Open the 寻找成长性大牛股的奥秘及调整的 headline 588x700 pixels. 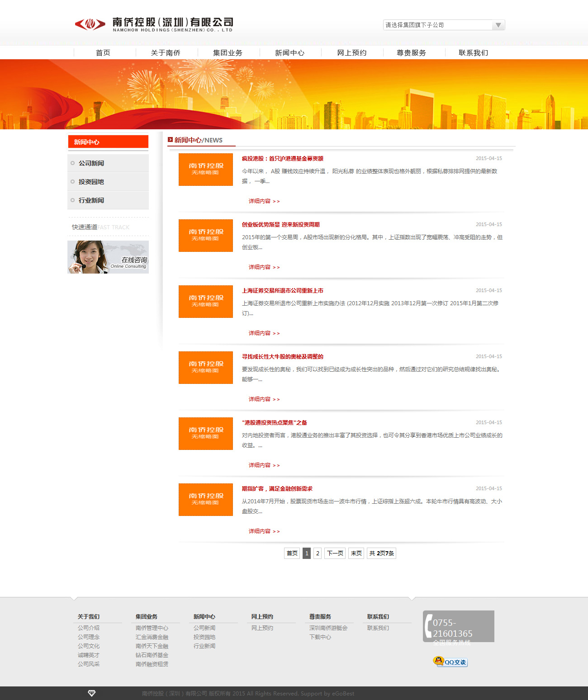click(x=282, y=357)
